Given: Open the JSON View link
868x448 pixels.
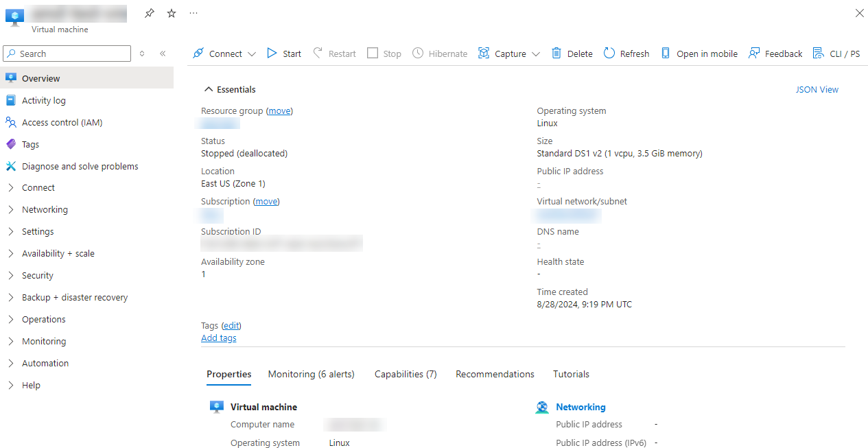Looking at the screenshot, I should click(817, 89).
